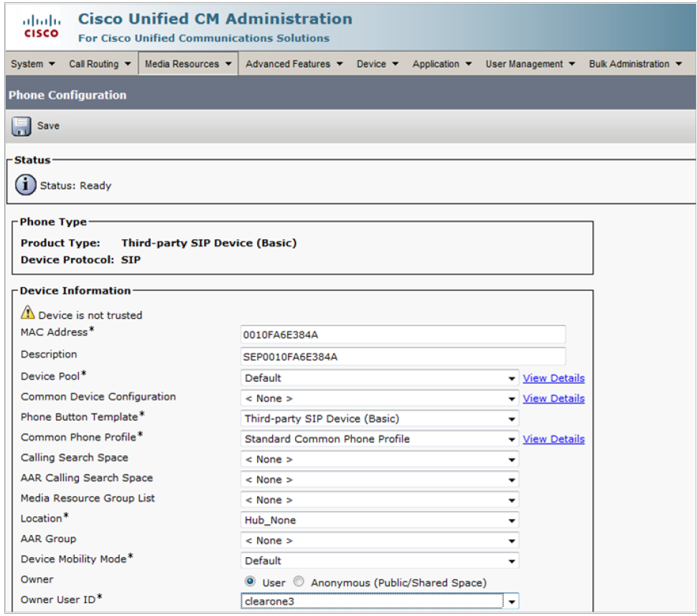Screen dimensions: 697x616
Task: Open the User Management menu
Action: coord(530,64)
